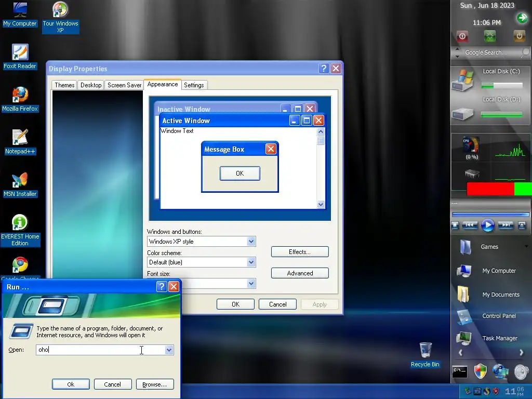Click the media player progress bar in the sidebar
Viewport: 532px width, 399px height.
pos(490,215)
